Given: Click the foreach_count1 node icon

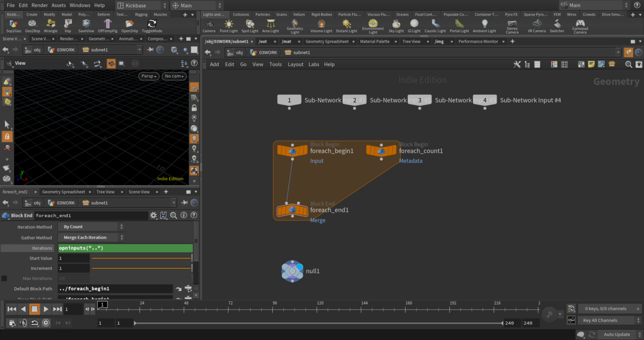Looking at the screenshot, I should click(382, 151).
